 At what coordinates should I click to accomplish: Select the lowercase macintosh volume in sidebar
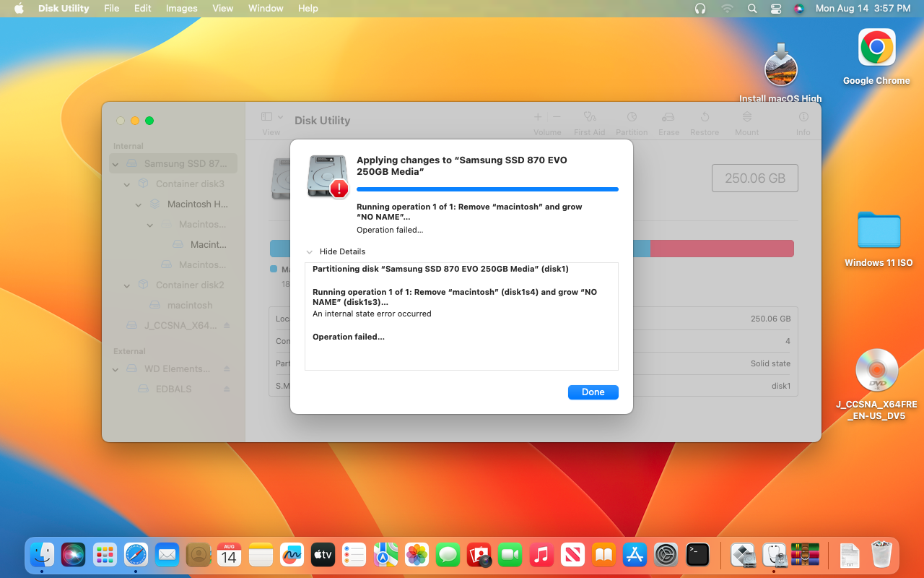[173, 305]
